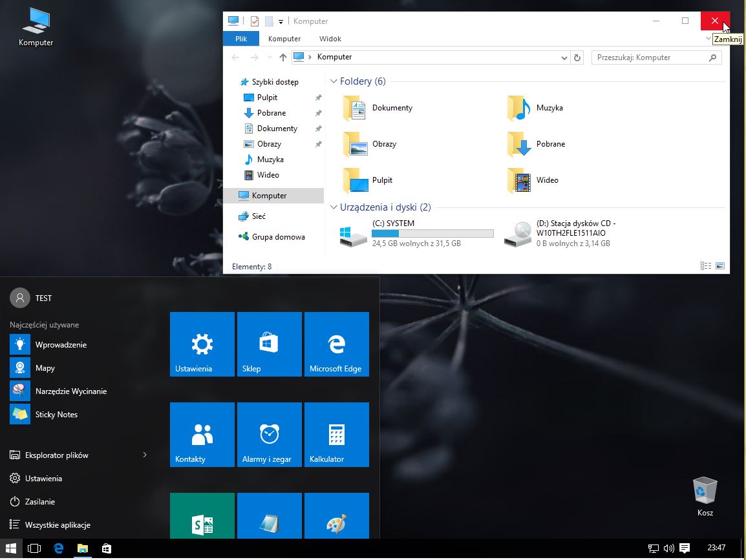Click the refresh button in address bar

[577, 57]
